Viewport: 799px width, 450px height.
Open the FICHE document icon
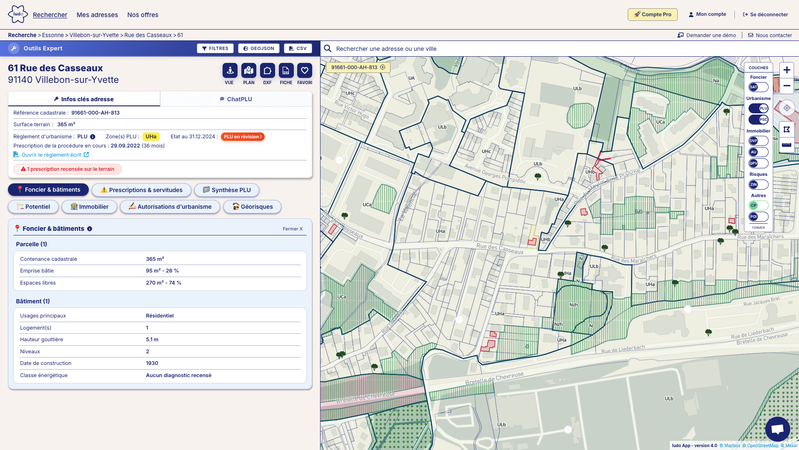[x=286, y=71]
